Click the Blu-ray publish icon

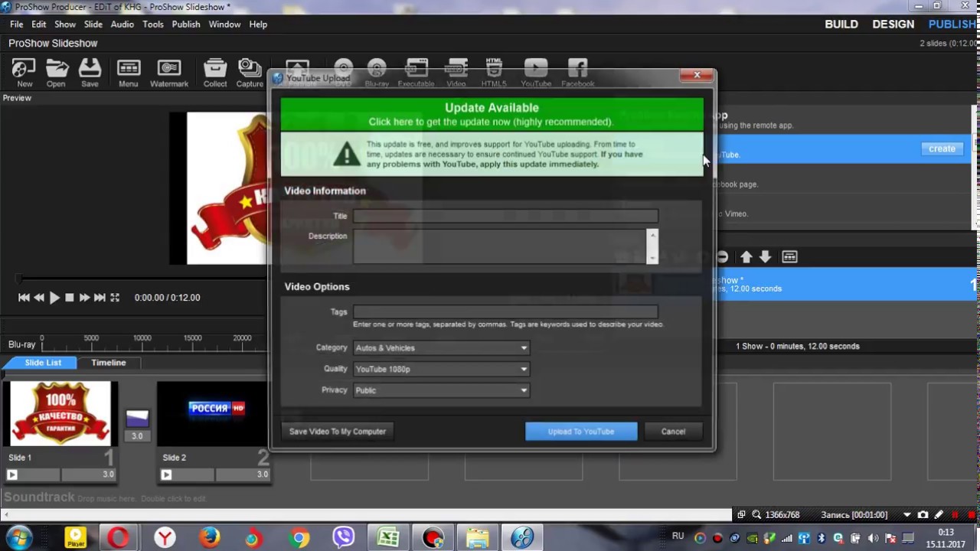tap(377, 73)
